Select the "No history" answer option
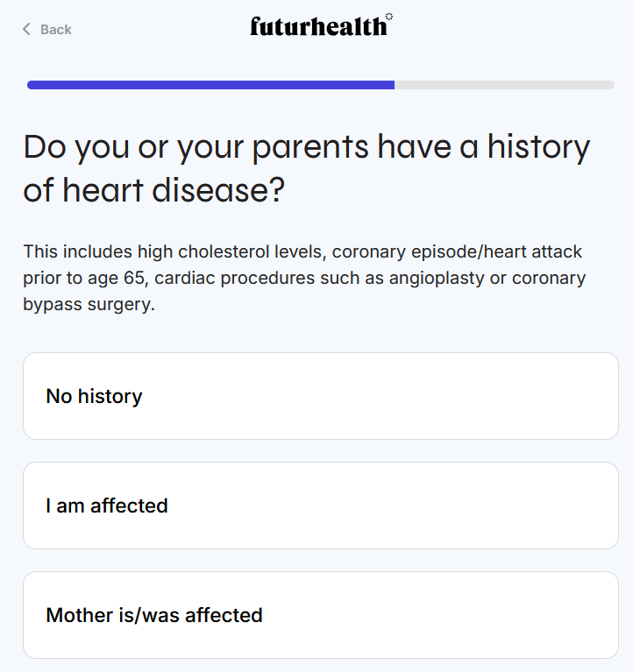Screen dimensions: 633x672 pyautogui.click(x=320, y=396)
